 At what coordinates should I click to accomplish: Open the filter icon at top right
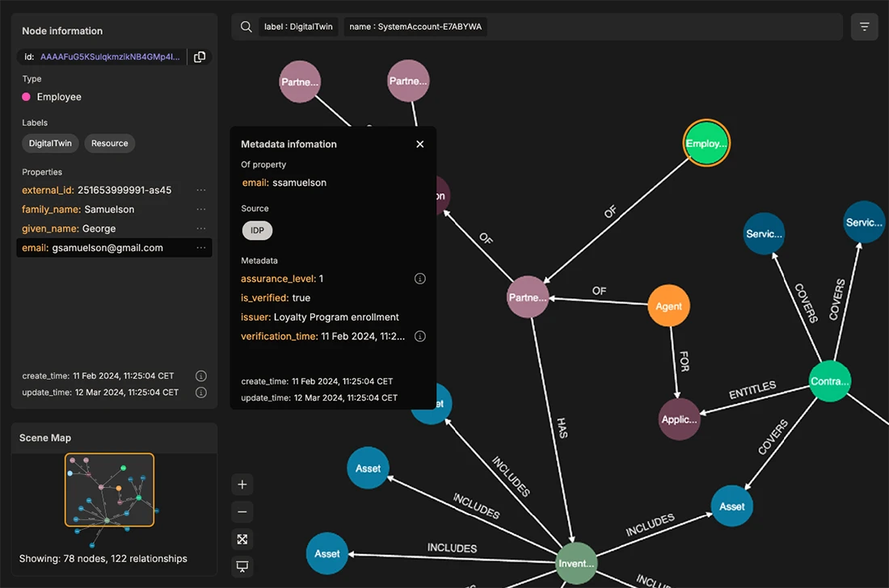864,26
